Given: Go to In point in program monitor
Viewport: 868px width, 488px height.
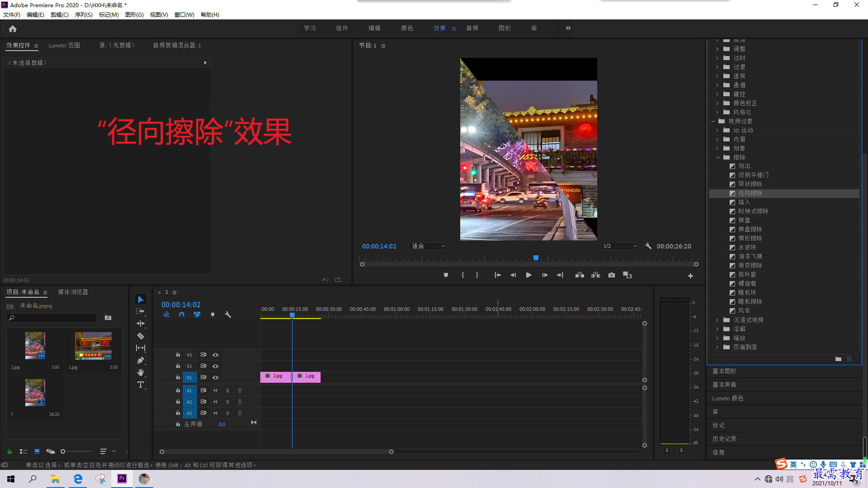Looking at the screenshot, I should click(x=497, y=275).
